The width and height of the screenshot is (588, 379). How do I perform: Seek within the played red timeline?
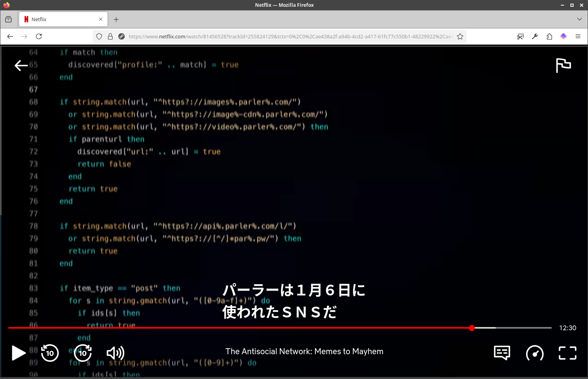pos(240,328)
